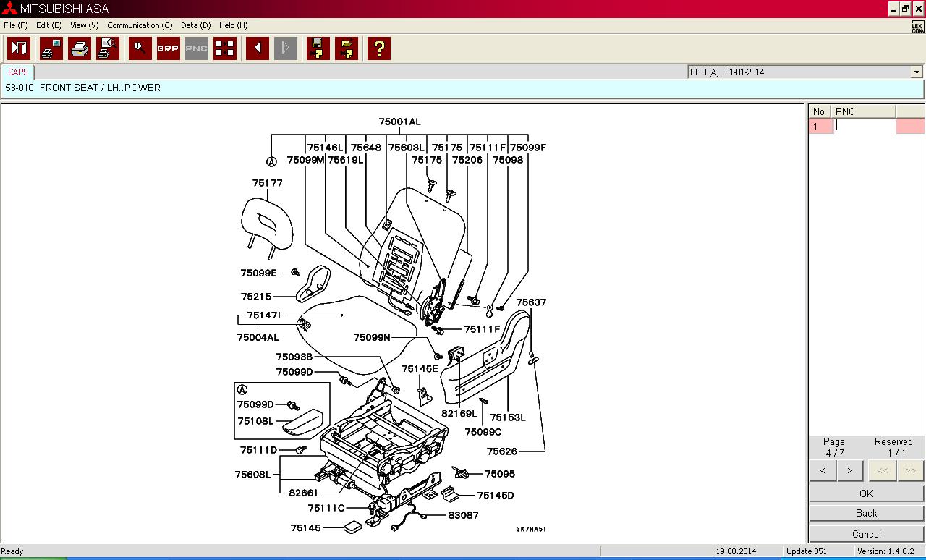The image size is (926, 560).
Task: Open help with question mark icon
Action: [x=378, y=48]
